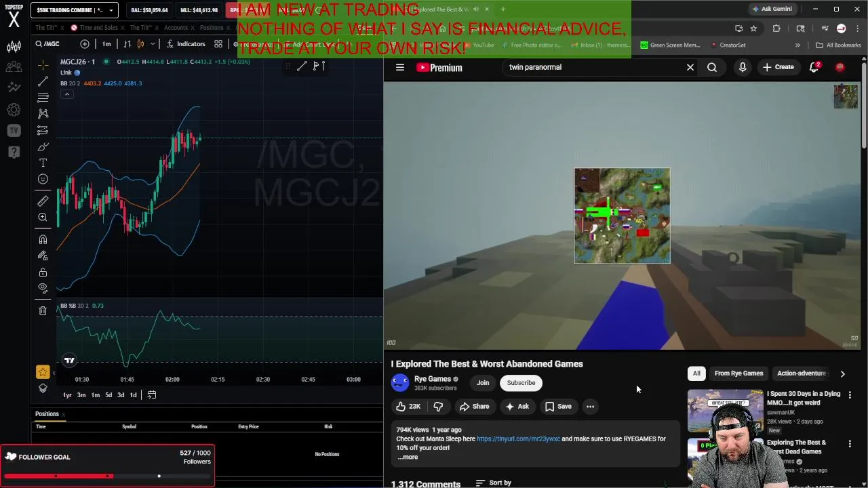This screenshot has width=868, height=488.
Task: Switch to the Positions tab
Action: coord(212,28)
